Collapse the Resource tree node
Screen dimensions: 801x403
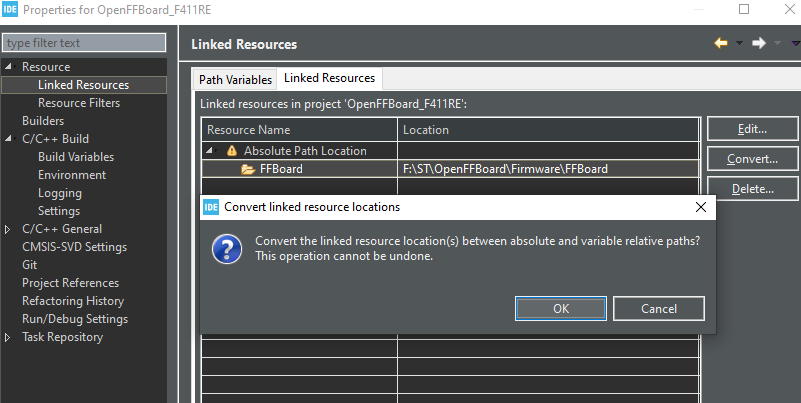(9, 67)
